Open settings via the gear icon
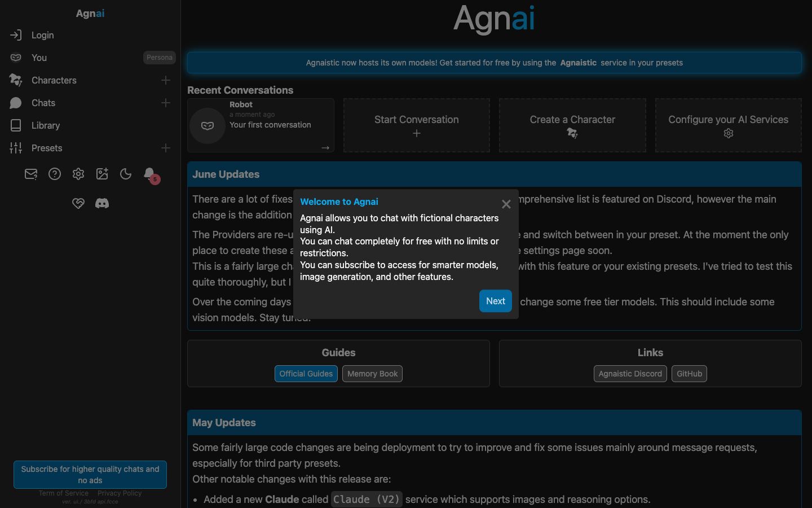Viewport: 812px width, 508px height. click(x=78, y=174)
